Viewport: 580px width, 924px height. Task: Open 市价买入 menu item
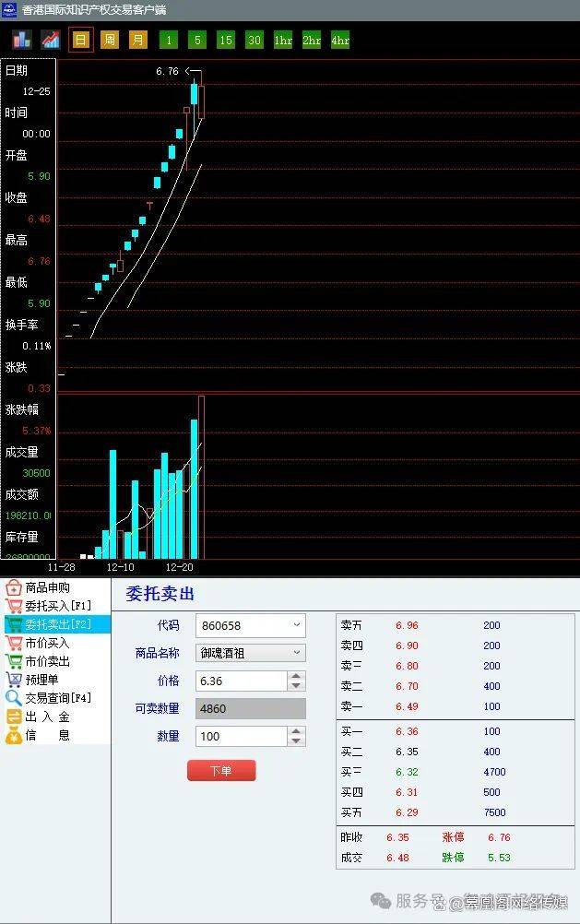click(56, 643)
